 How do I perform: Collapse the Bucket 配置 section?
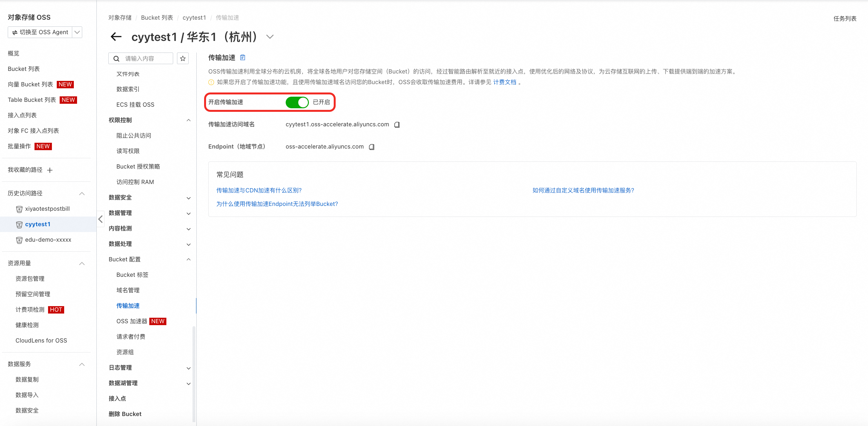(x=189, y=259)
